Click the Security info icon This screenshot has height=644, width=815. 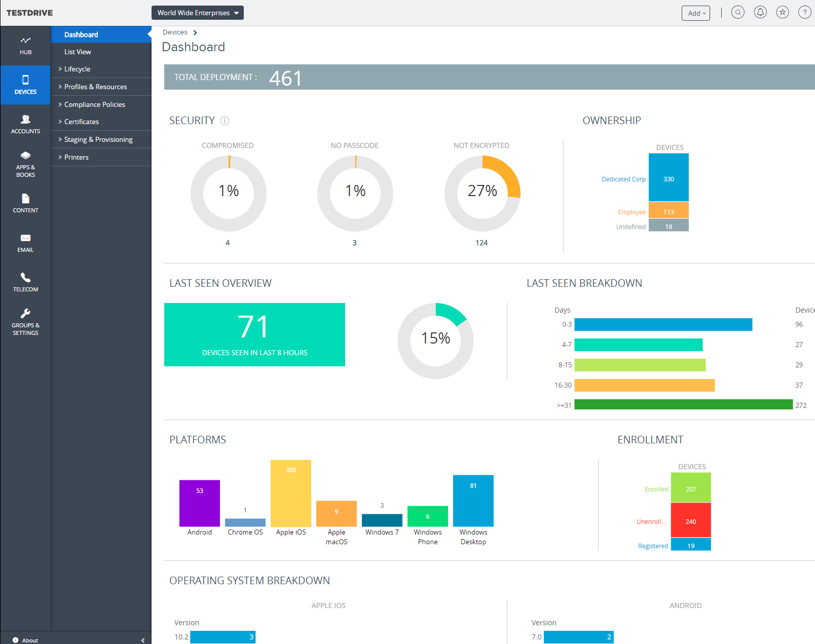point(225,121)
